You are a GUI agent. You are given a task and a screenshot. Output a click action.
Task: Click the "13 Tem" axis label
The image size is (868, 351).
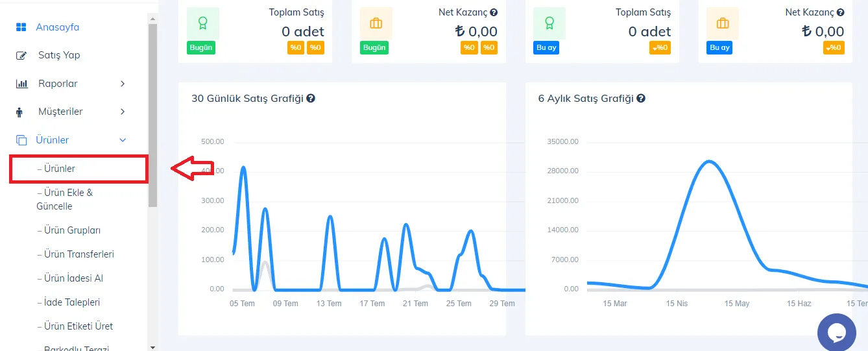pos(329,304)
